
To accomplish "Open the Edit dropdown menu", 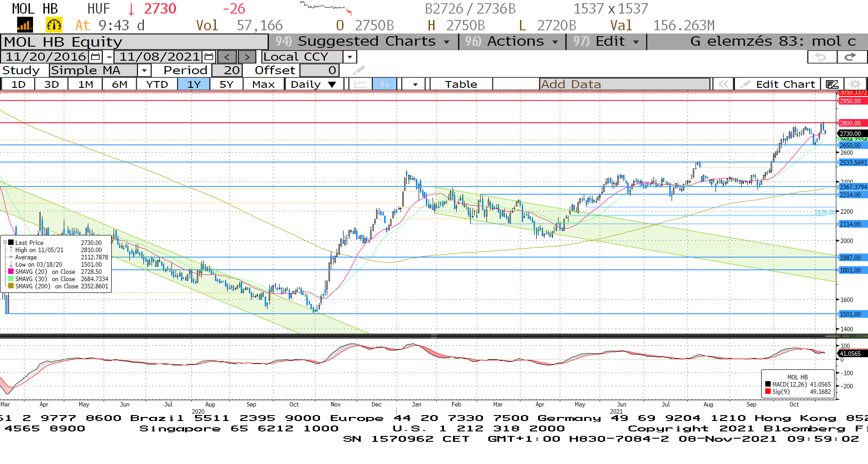I will click(x=606, y=41).
